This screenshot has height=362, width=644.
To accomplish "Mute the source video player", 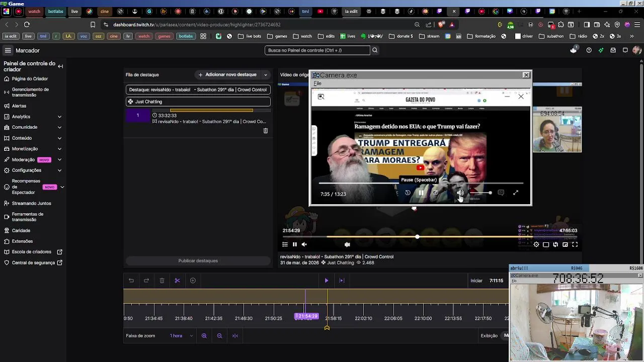I will (x=304, y=244).
